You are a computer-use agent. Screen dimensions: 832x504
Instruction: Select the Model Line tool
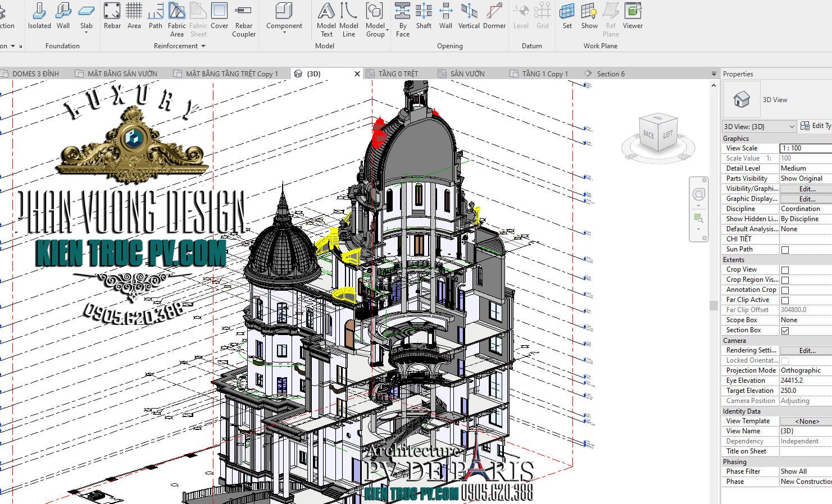pyautogui.click(x=349, y=20)
